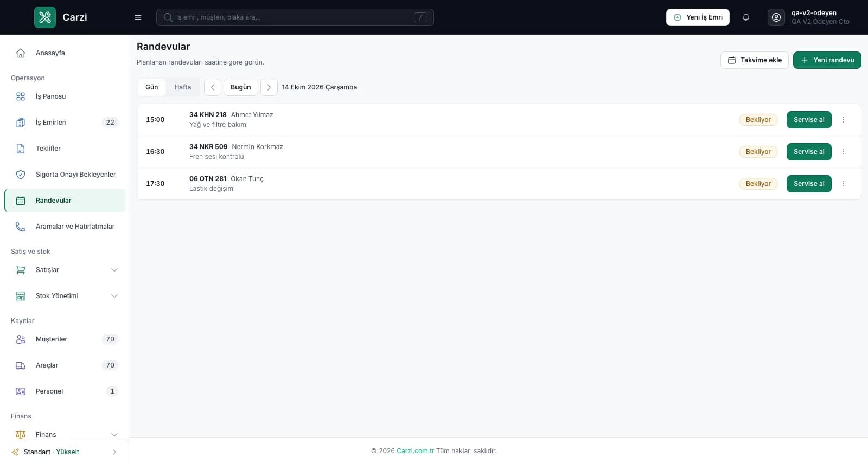Open more options for 06 OTN 281 appointment
Screen dimensions: 868x464
coord(844,184)
